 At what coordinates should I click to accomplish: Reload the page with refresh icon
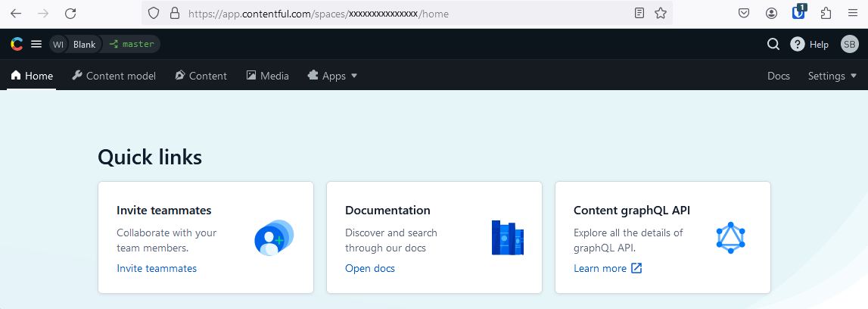tap(70, 14)
